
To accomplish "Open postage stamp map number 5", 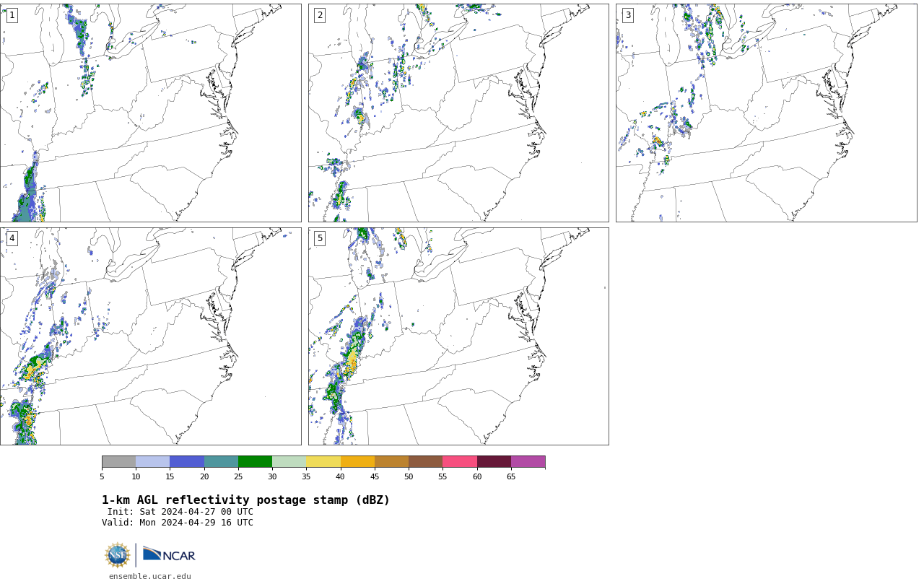I will click(458, 336).
